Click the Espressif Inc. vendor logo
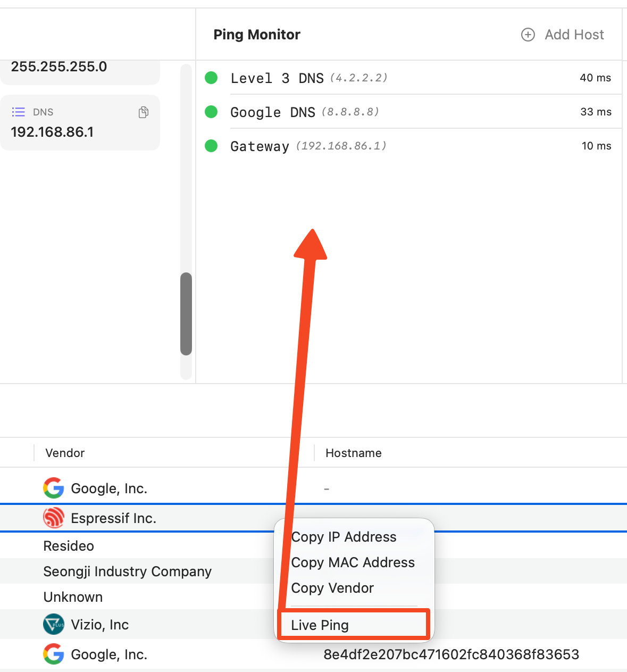Image resolution: width=627 pixels, height=672 pixels. click(54, 518)
